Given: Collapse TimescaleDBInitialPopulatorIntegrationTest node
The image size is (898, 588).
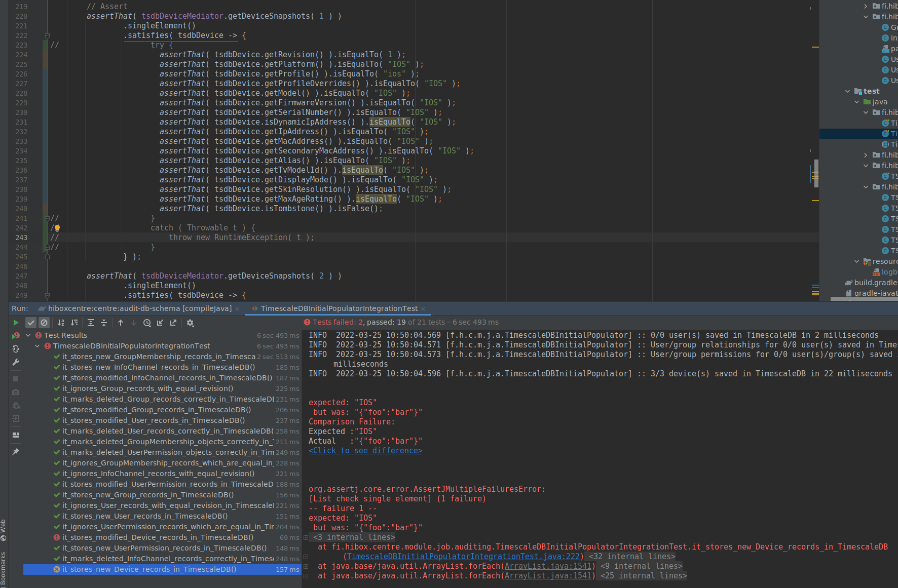Looking at the screenshot, I should (x=38, y=346).
